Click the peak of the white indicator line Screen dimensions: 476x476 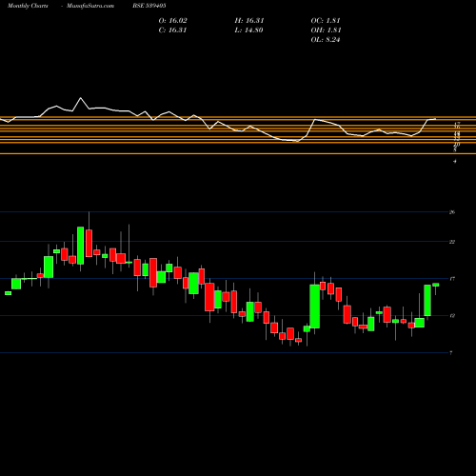[80, 98]
